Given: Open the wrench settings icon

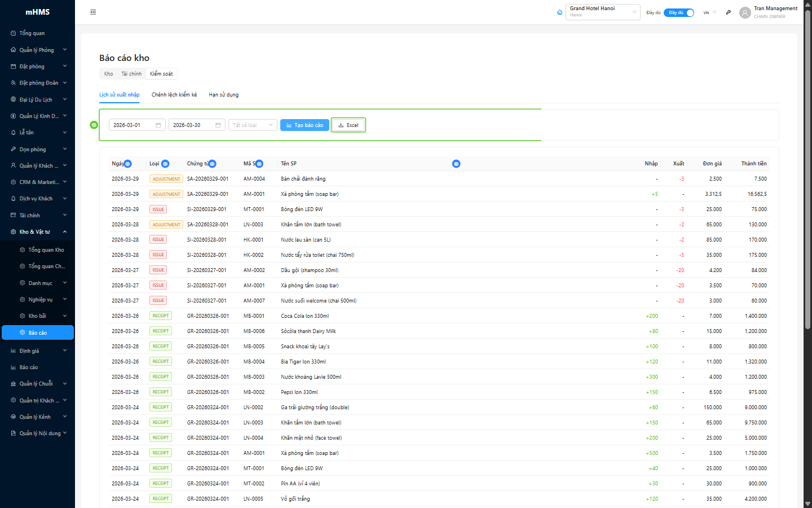Looking at the screenshot, I should 728,12.
